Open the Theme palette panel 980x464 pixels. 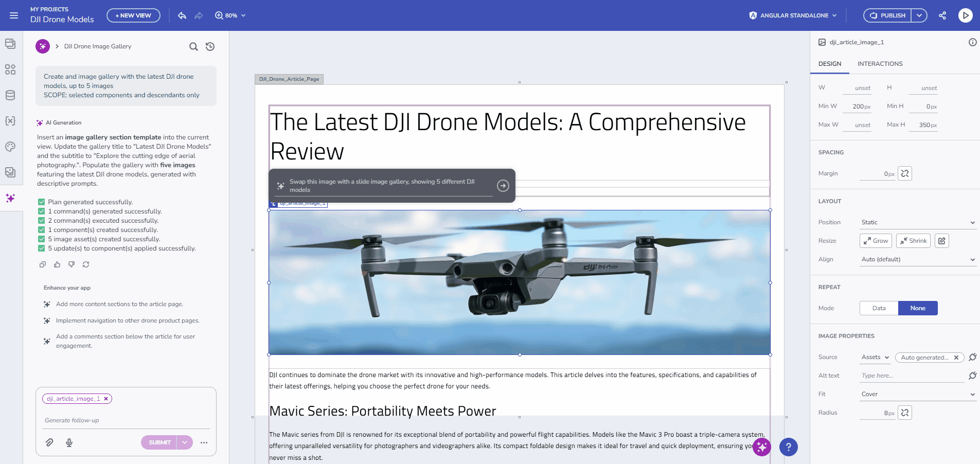click(x=10, y=147)
